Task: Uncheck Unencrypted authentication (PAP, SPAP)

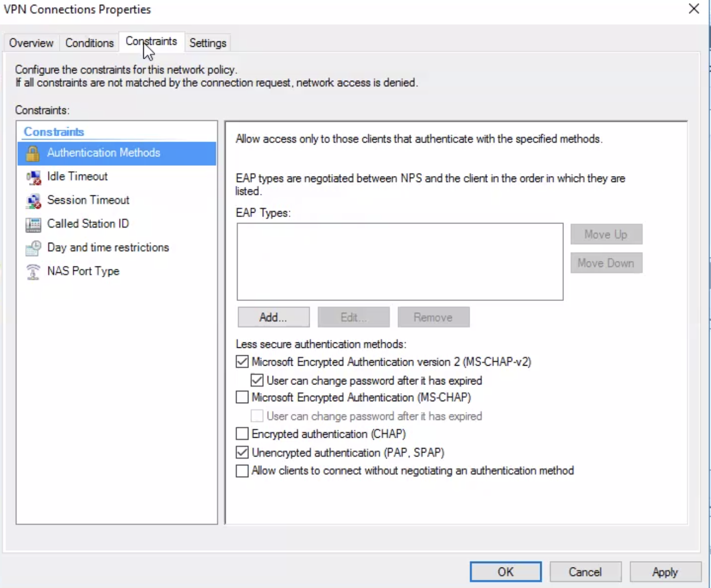Action: (242, 452)
